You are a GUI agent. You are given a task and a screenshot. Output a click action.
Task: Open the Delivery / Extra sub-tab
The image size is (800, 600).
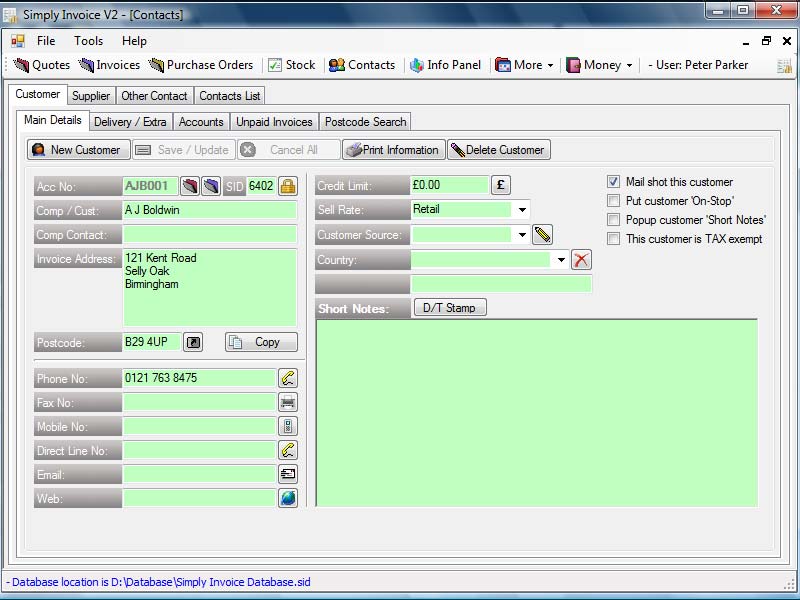click(x=130, y=121)
